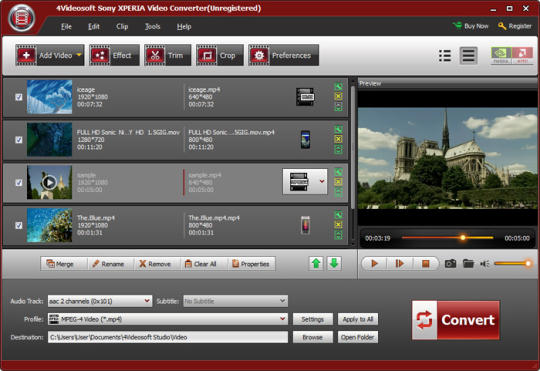Open the Crop tool

[220, 55]
